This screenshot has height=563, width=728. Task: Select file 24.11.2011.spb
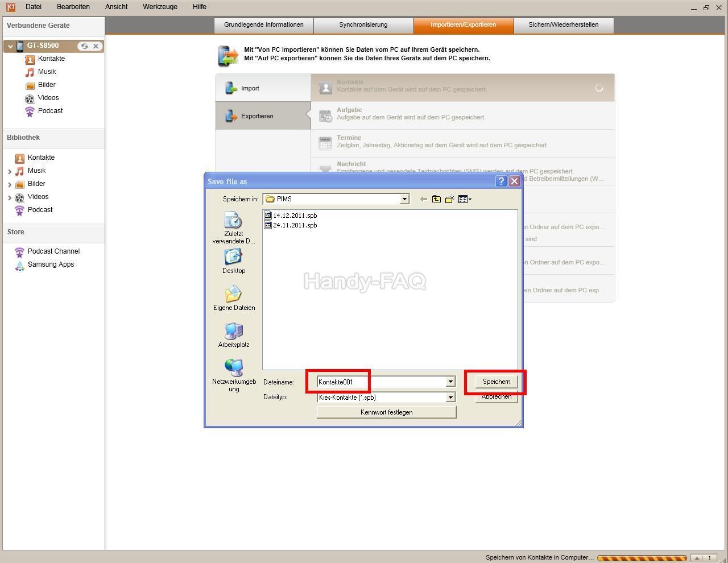coord(291,225)
